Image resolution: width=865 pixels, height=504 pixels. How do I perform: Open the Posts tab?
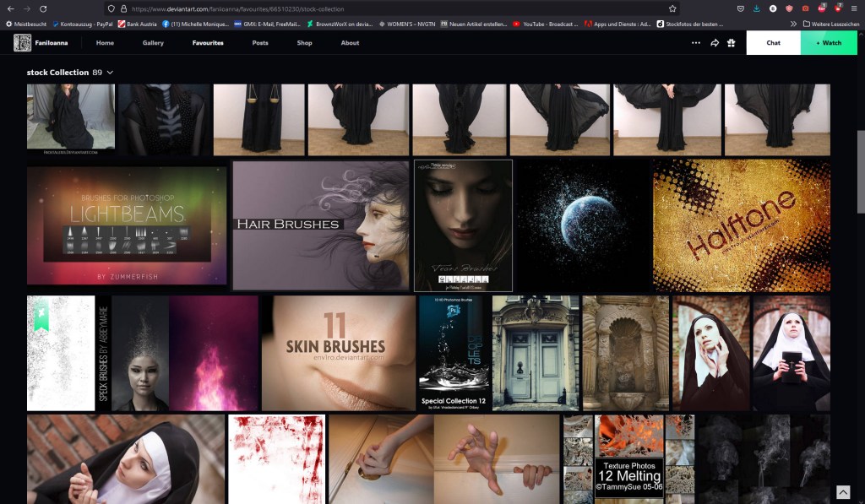[260, 42]
